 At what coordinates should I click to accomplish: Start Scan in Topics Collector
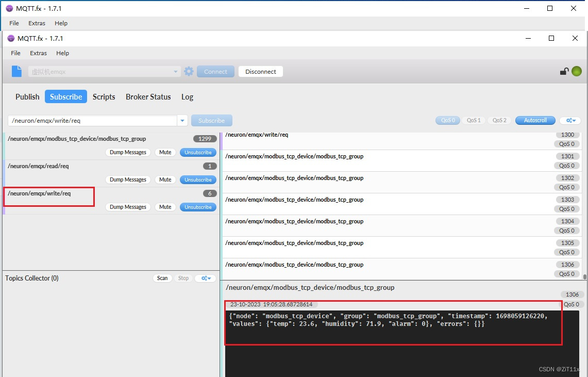162,278
